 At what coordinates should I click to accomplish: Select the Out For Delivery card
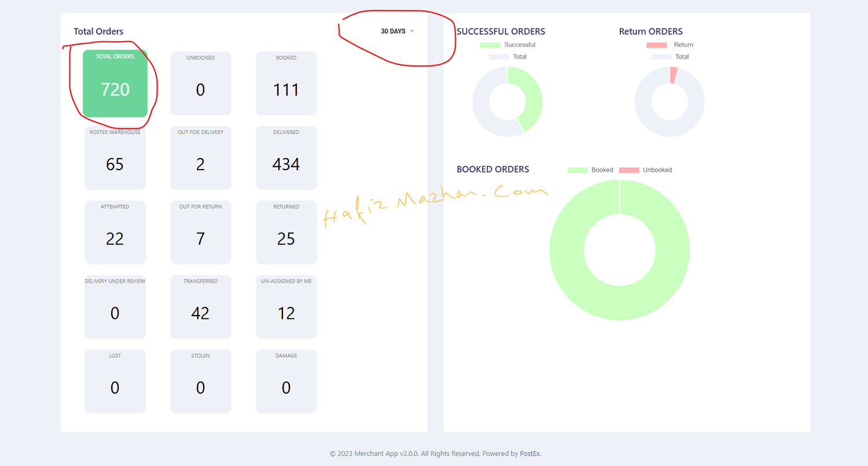200,158
